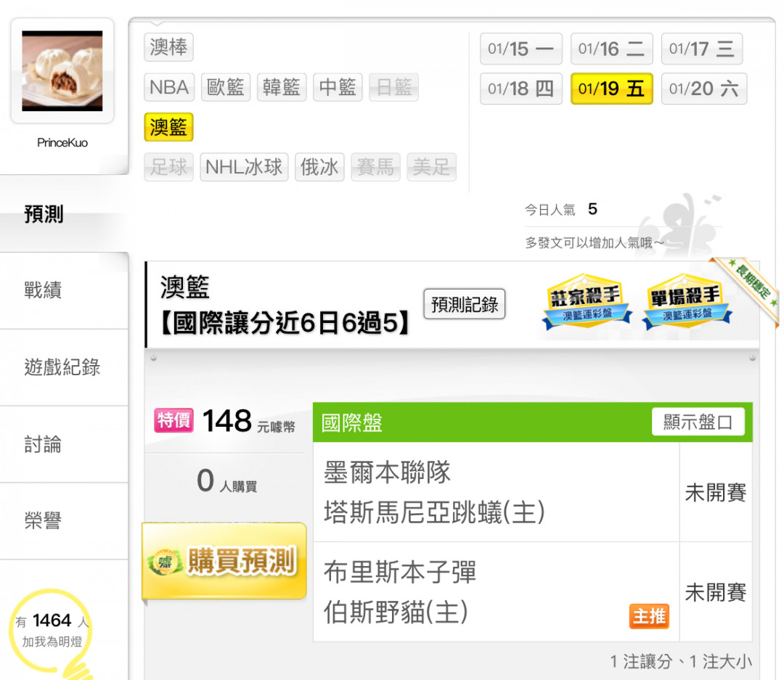
Task: Click the 長期穩定 corner ribbon
Action: pos(750,287)
